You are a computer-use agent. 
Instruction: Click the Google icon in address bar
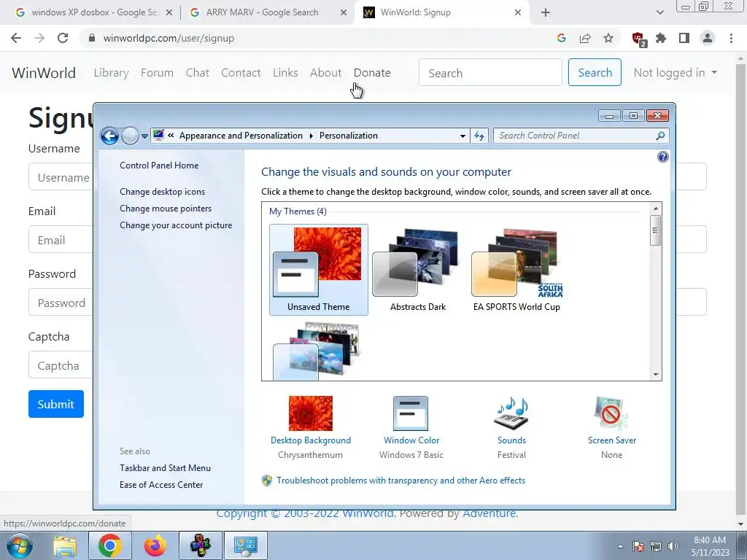(562, 38)
